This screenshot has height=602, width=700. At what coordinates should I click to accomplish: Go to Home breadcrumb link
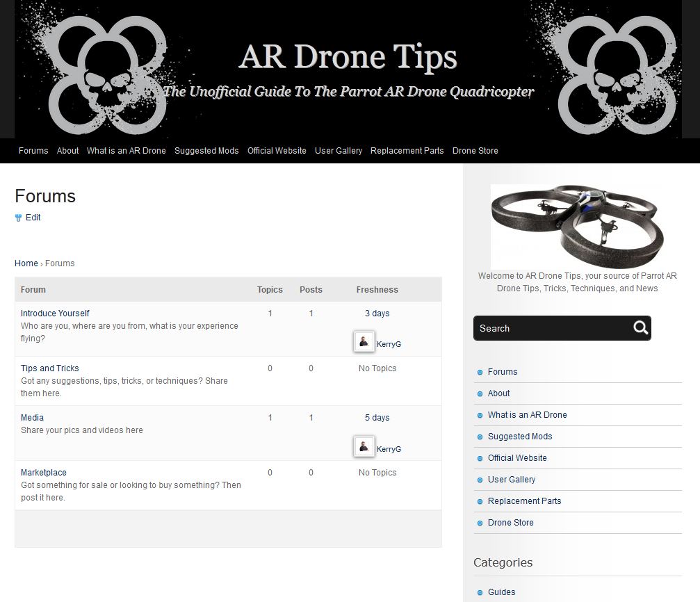tap(26, 263)
